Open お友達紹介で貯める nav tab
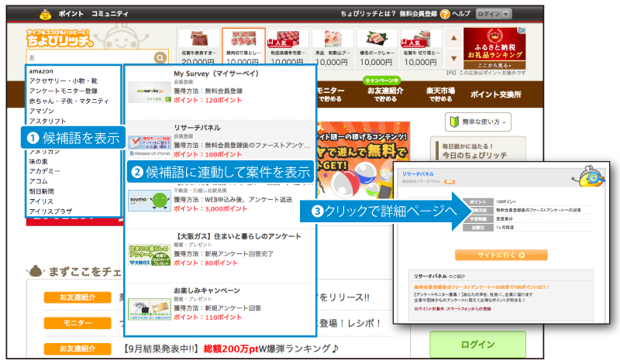This screenshot has height=364, width=620. 385,94
